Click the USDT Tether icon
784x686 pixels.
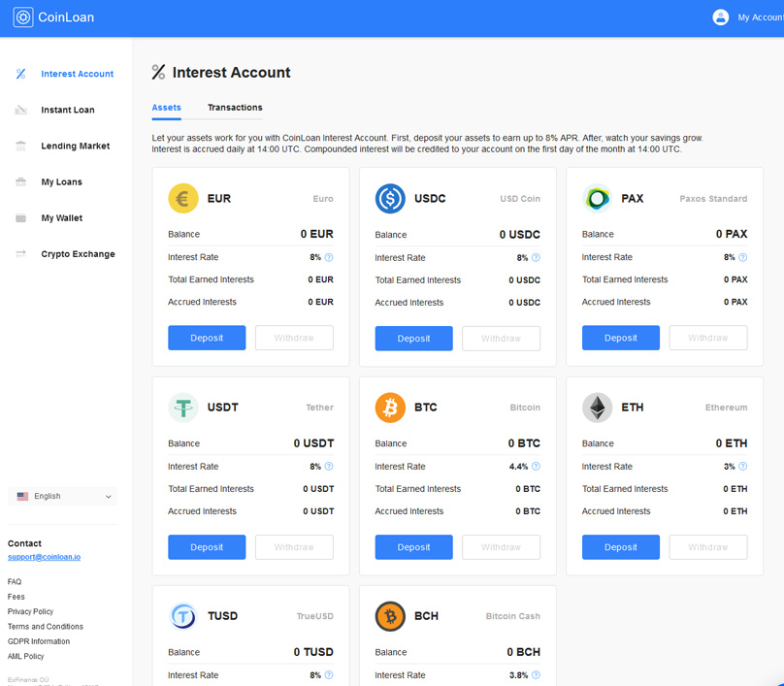(183, 408)
